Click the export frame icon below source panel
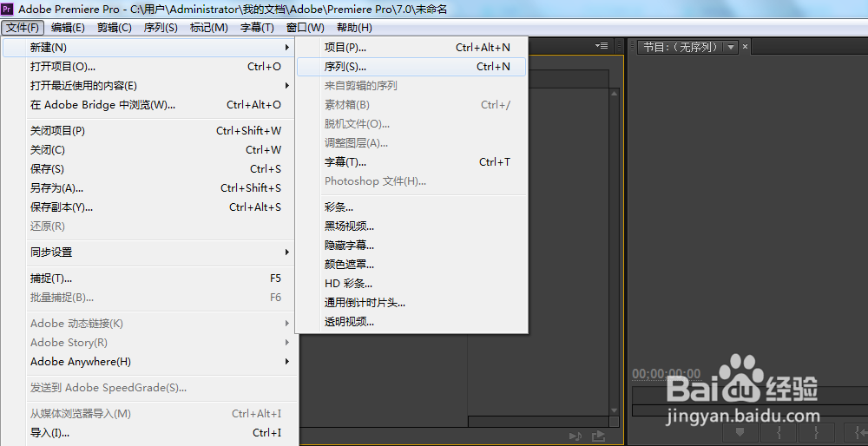Viewport: 868px width, 446px height. [598, 436]
